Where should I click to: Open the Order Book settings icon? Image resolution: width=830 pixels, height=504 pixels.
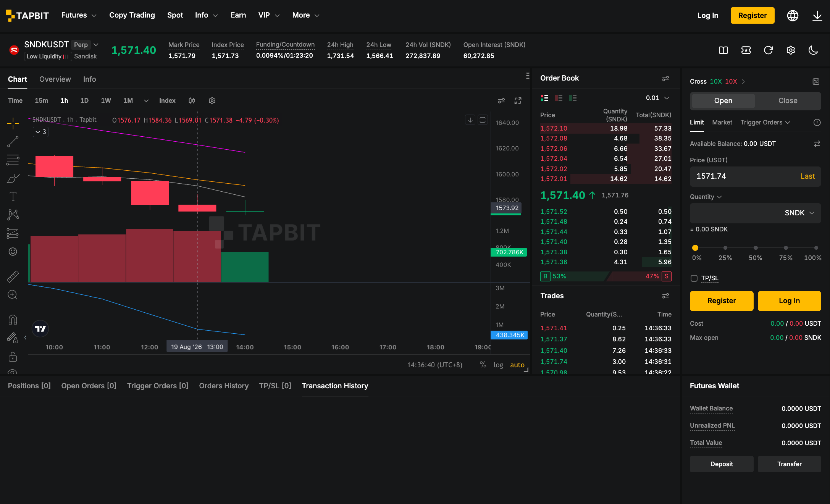coord(665,78)
